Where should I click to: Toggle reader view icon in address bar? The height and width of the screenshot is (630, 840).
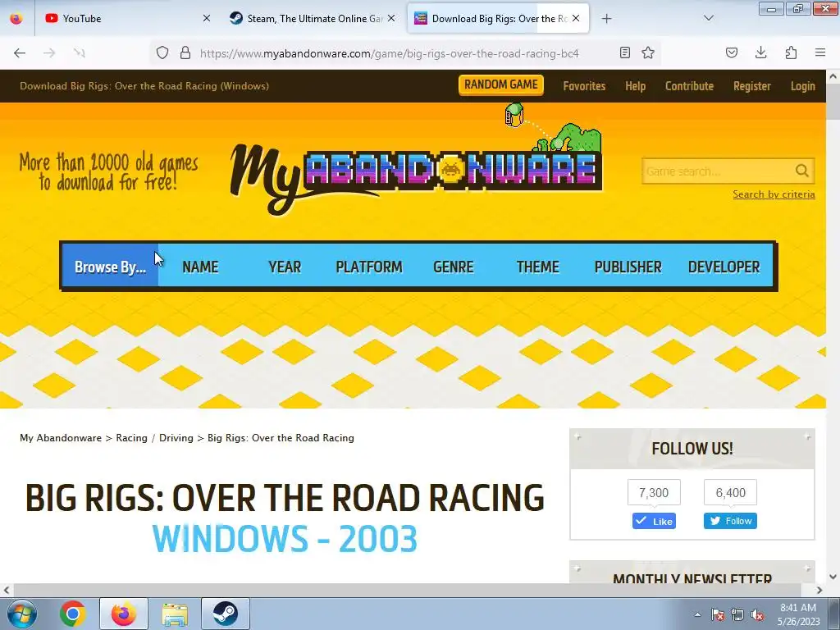[624, 52]
